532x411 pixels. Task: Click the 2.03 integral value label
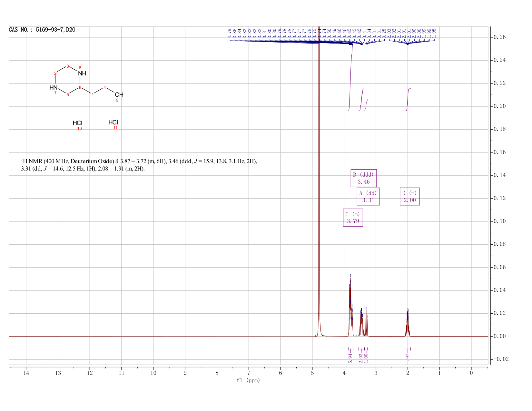click(361, 358)
